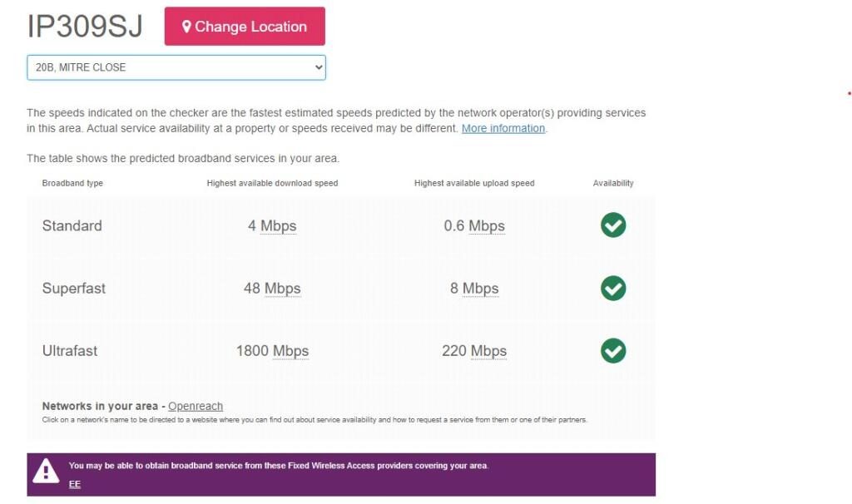The width and height of the screenshot is (852, 504).
Task: Open the 20B, MITRE CLOSE address dropdown
Action: tap(176, 67)
